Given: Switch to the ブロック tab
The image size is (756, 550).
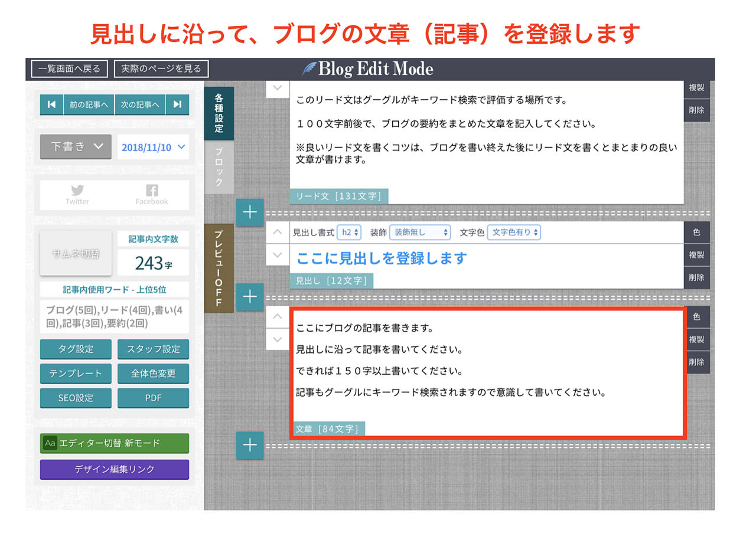Looking at the screenshot, I should [219, 166].
